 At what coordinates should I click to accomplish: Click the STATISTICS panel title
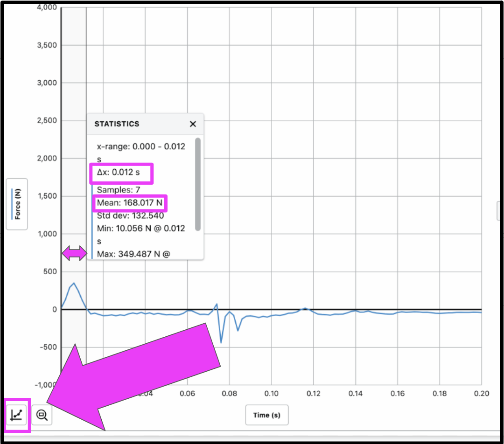pos(117,124)
